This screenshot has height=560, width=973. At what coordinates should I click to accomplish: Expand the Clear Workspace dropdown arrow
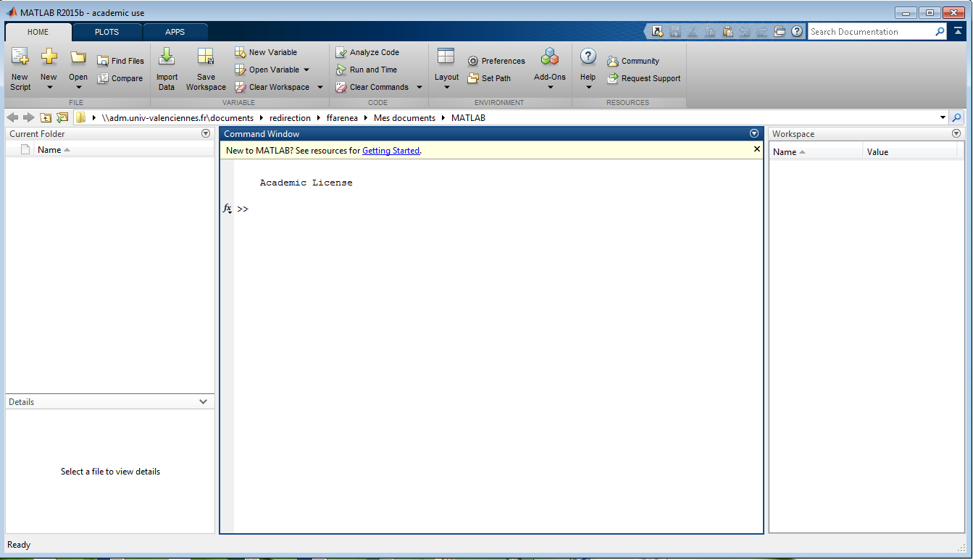point(320,87)
